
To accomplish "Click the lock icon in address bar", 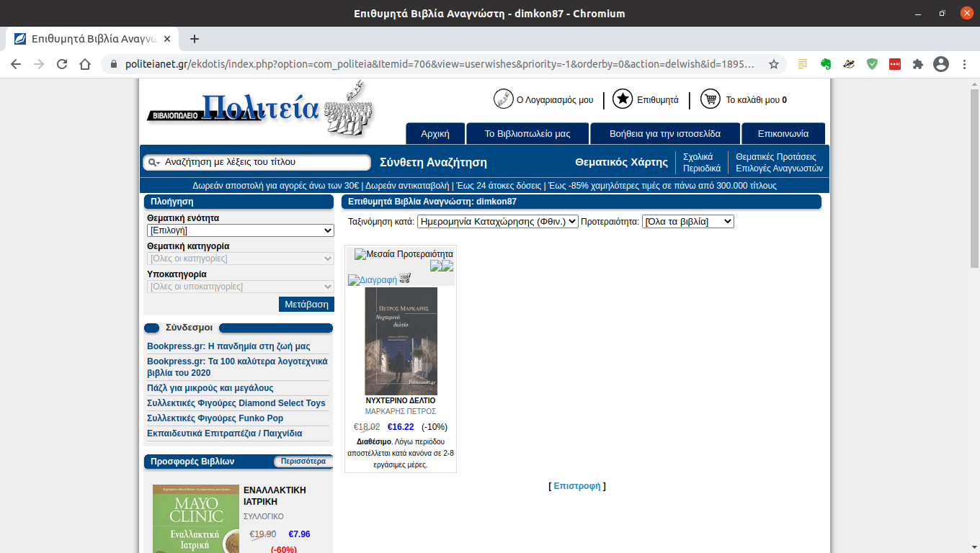I will (x=113, y=64).
